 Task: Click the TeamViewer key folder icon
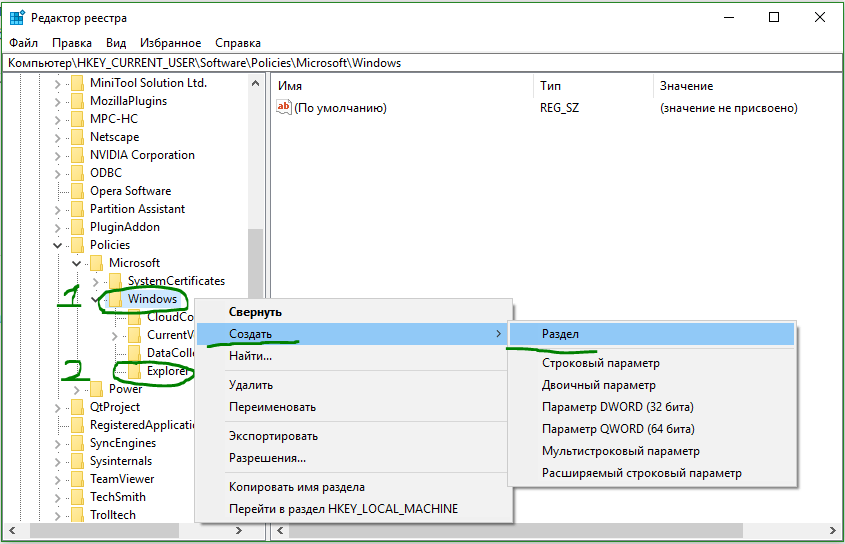(x=77, y=479)
